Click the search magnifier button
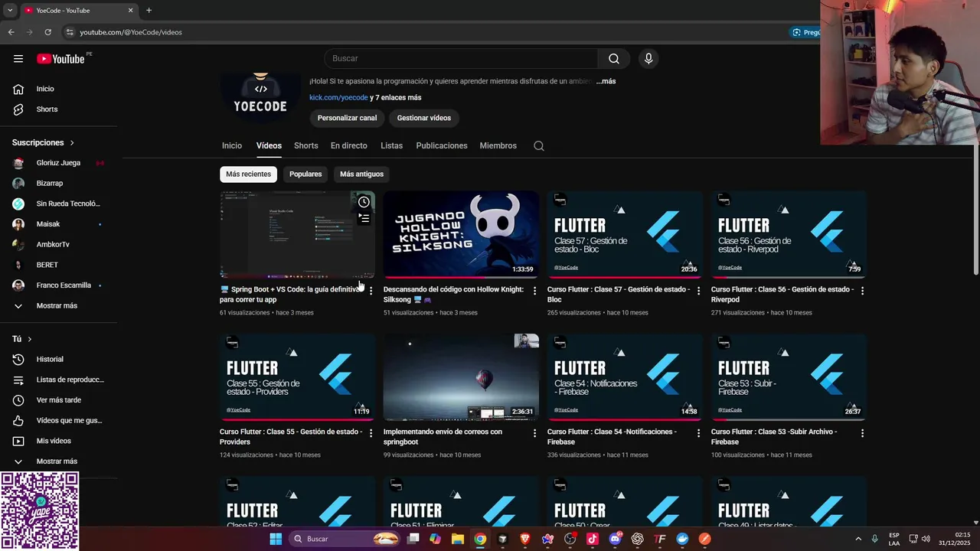The height and width of the screenshot is (551, 980). click(x=614, y=59)
